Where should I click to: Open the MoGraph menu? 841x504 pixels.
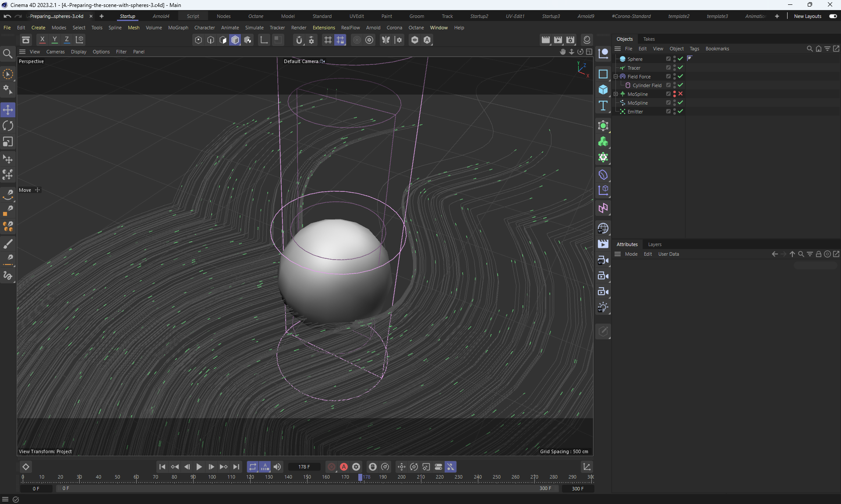pos(178,28)
